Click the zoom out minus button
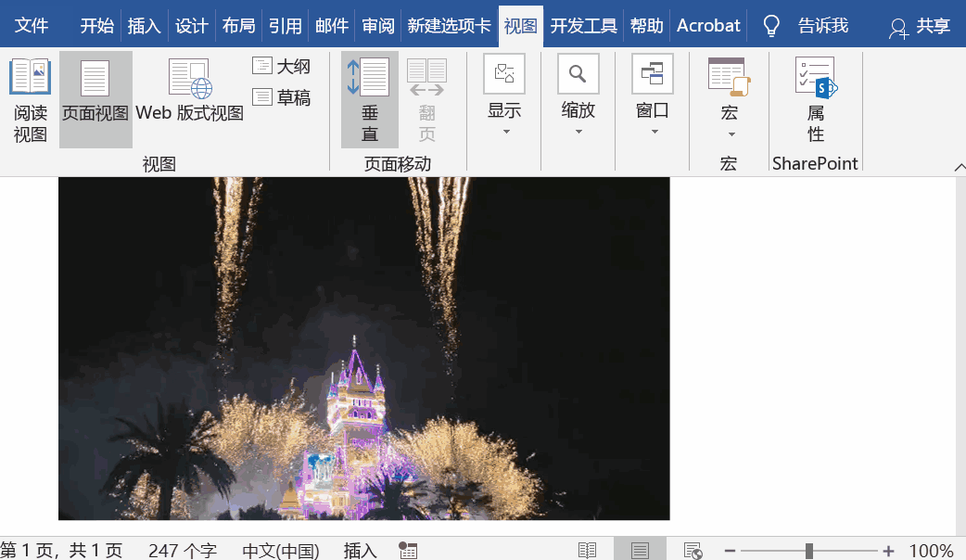Screen dimensions: 966x560 click(x=730, y=551)
